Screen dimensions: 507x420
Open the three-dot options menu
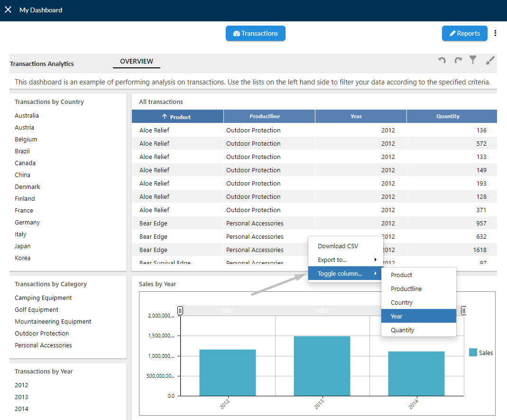(495, 33)
